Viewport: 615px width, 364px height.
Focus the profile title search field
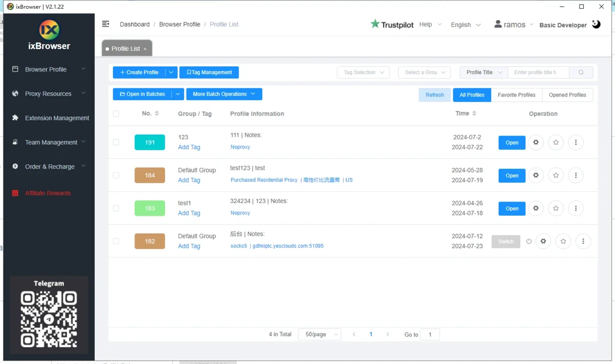[538, 72]
